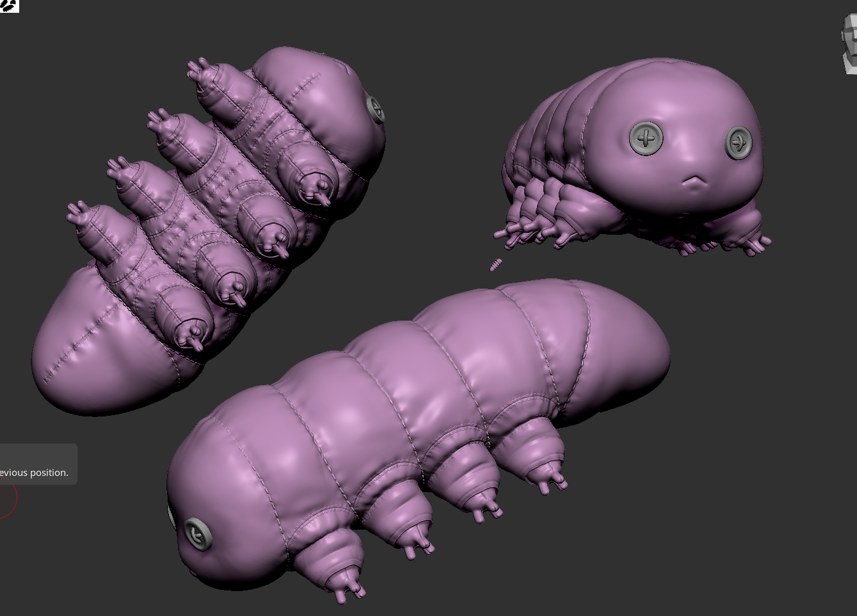Click the plus-shaped button eye on front-view model
The height and width of the screenshot is (616, 857).
tap(646, 138)
